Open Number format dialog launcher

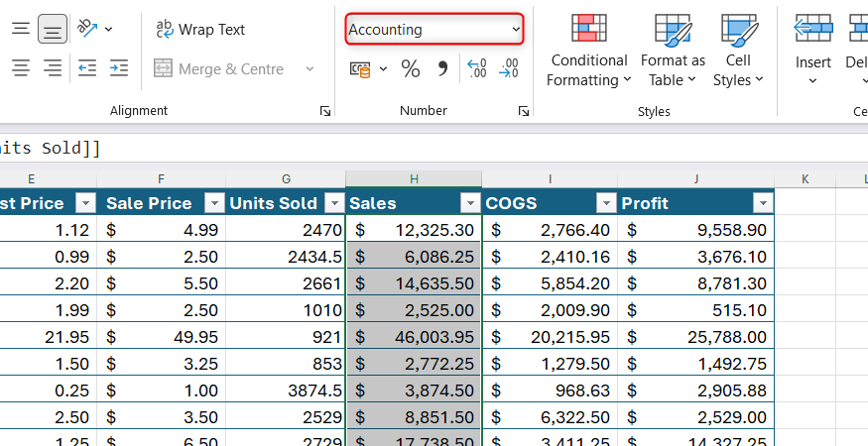pos(524,111)
